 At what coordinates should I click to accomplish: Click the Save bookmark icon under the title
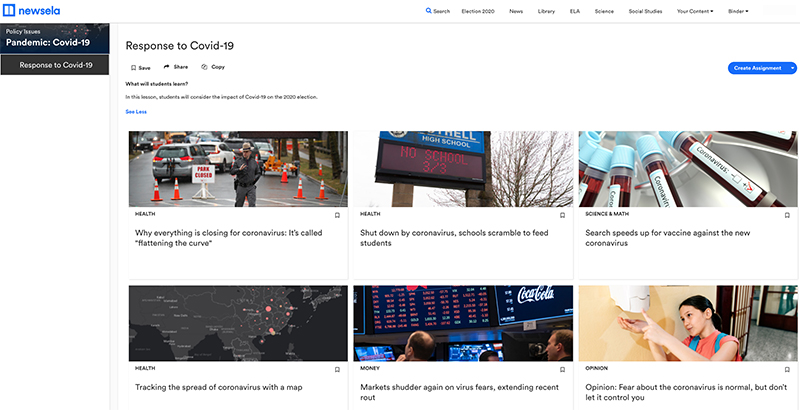pos(134,67)
